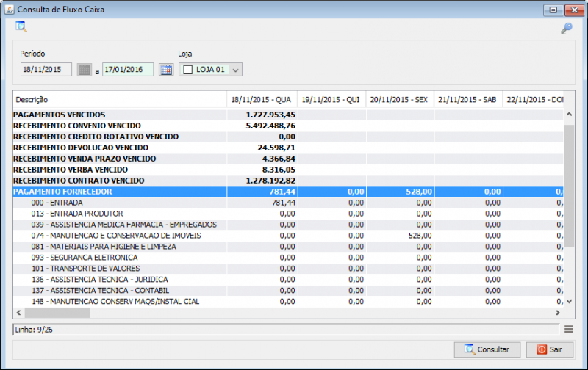Click the key icon at top right
Image resolution: width=588 pixels, height=370 pixels.
tap(566, 28)
